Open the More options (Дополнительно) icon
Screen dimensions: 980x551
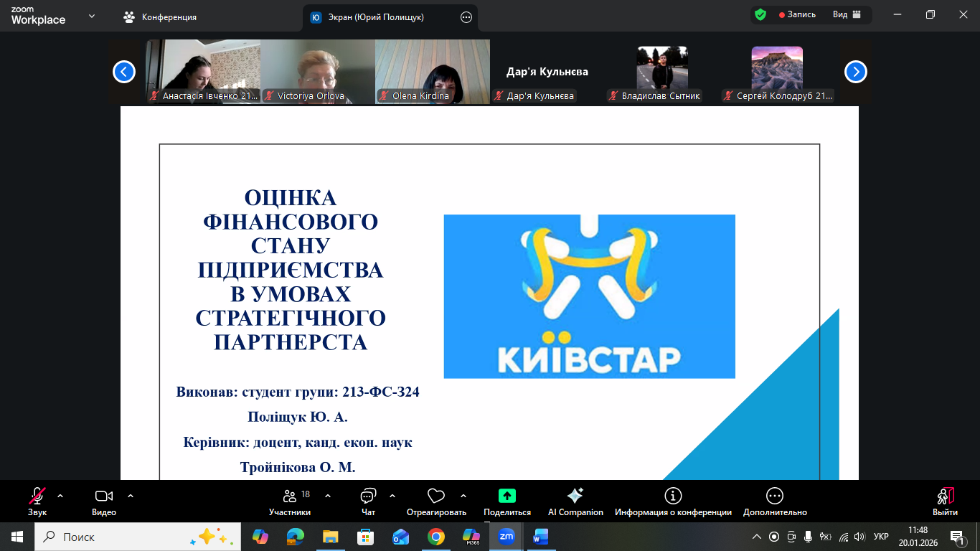pos(774,496)
